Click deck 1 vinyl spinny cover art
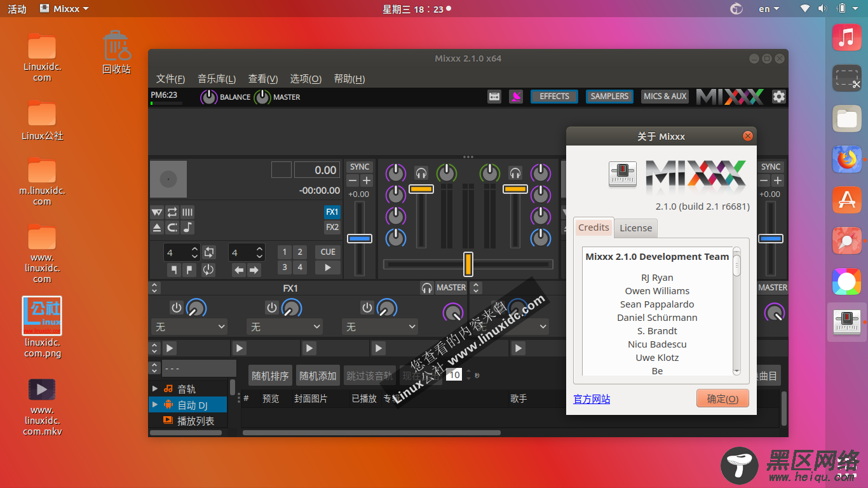The image size is (868, 488). click(168, 179)
